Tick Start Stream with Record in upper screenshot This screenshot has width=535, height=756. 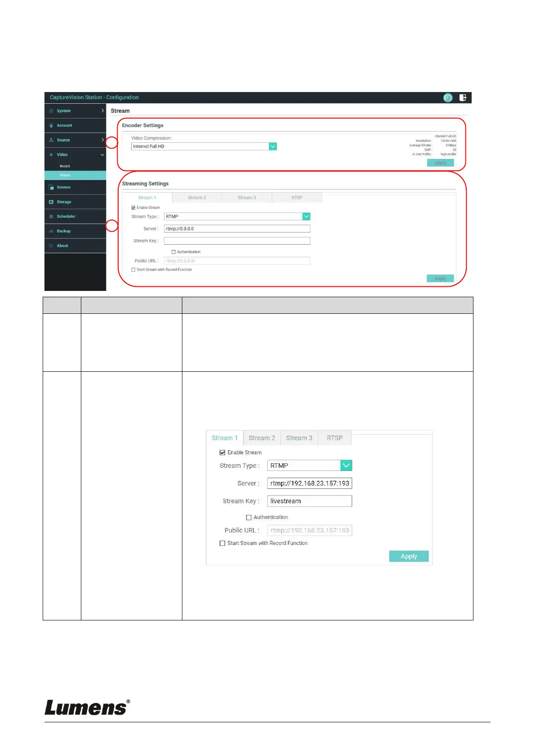point(133,270)
